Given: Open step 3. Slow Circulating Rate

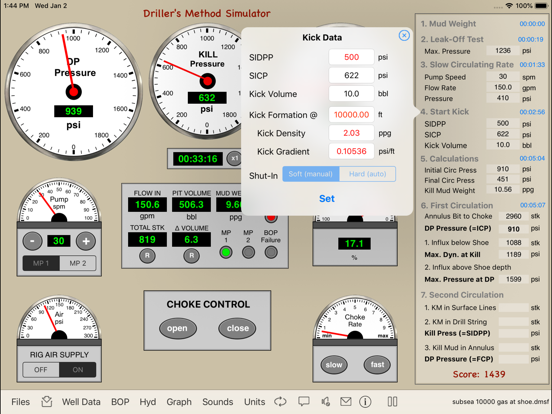Looking at the screenshot, I should click(467, 64).
